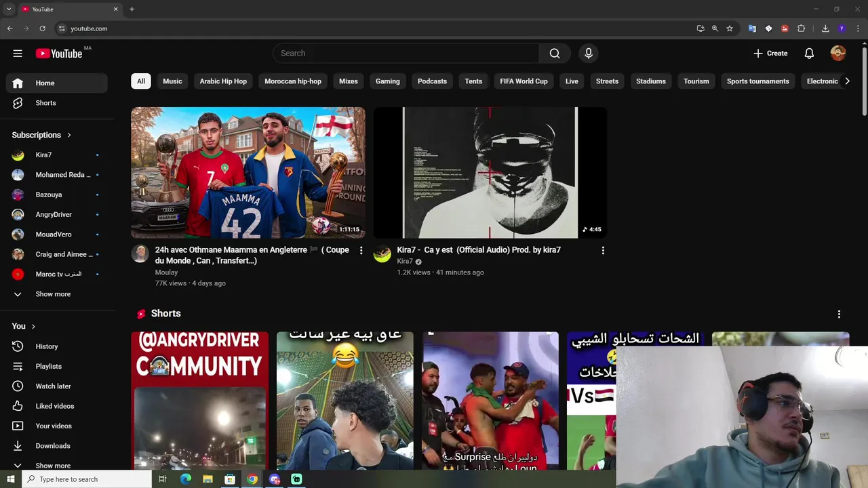Go back in Chrome
The image size is (868, 488).
coord(9,28)
